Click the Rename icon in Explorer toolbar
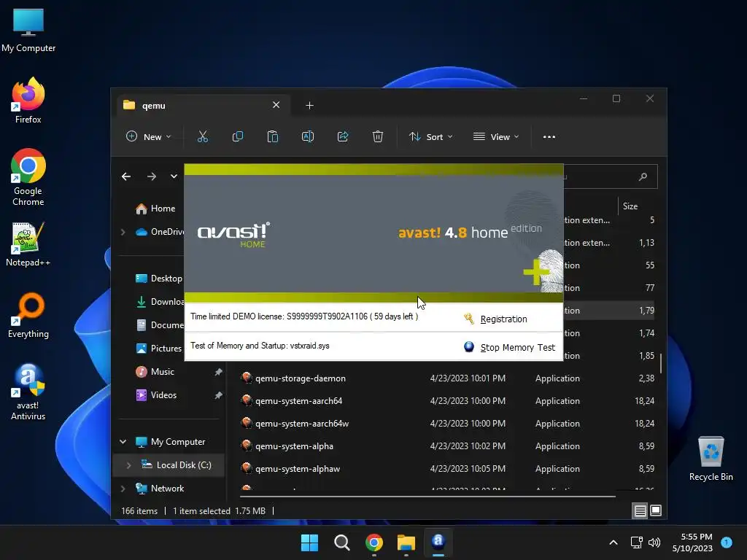The width and height of the screenshot is (747, 560). (x=308, y=136)
